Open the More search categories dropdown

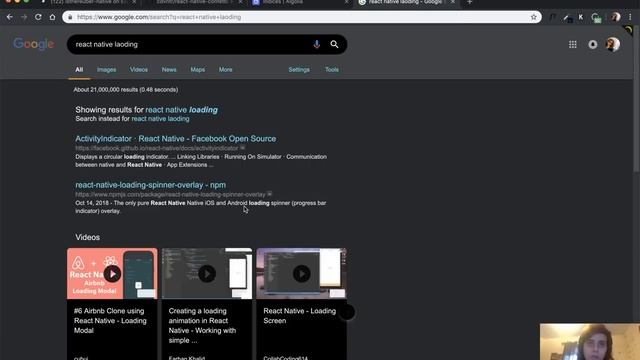coord(225,70)
